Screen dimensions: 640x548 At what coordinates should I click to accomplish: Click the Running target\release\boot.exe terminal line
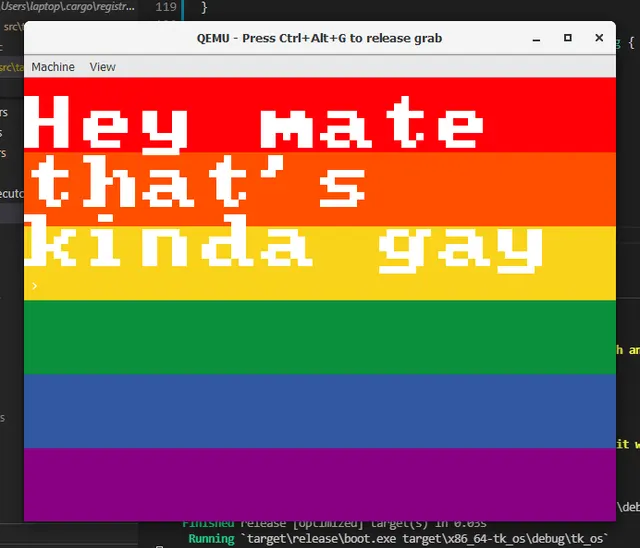coord(398,539)
